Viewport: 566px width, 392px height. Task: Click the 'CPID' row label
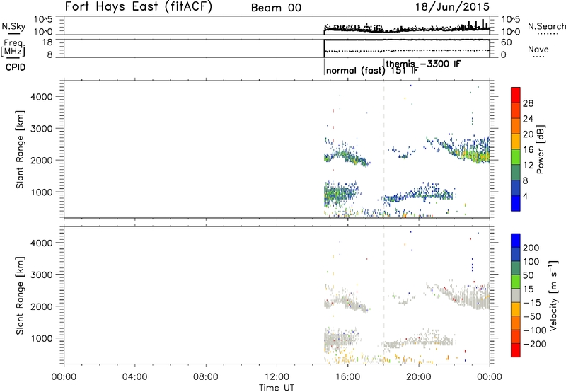point(16,67)
